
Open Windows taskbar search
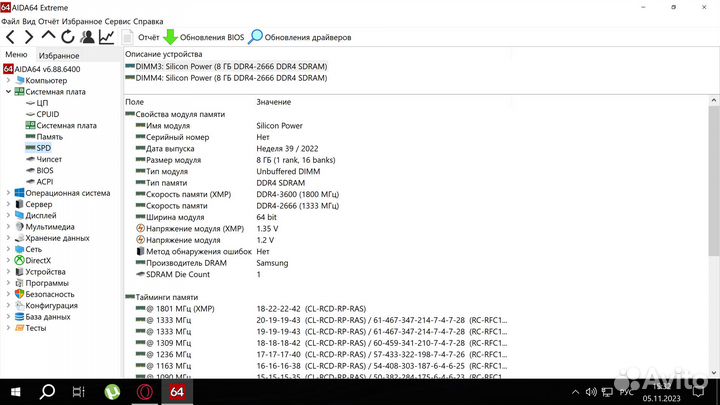pyautogui.click(x=47, y=392)
